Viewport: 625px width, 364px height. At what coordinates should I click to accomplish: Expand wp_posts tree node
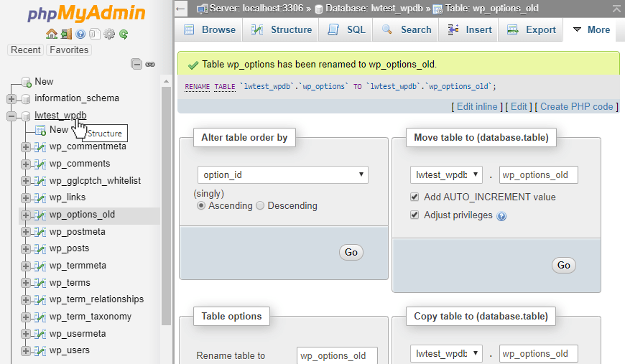(x=26, y=249)
